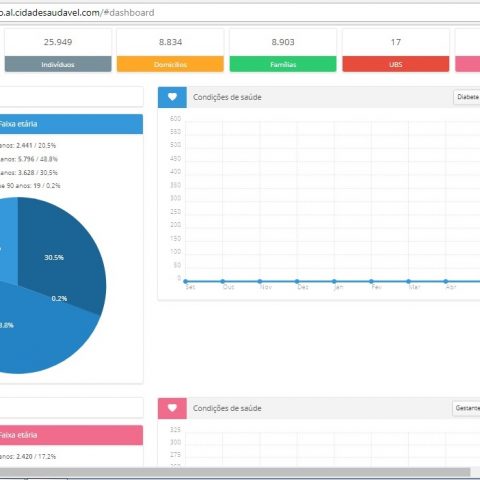
Task: Click the Jan data point on the line chart
Action: click(x=334, y=281)
